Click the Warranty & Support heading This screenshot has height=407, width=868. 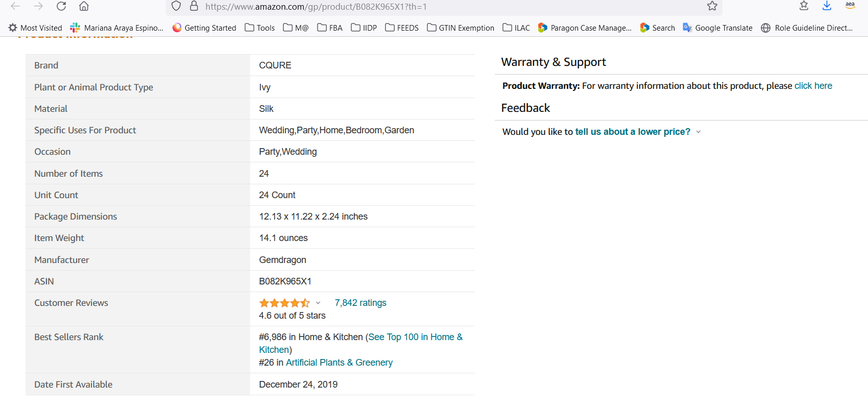coord(553,62)
